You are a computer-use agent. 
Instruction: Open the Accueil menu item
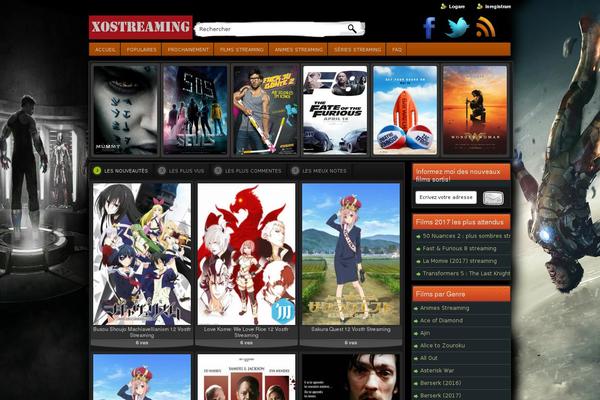[105, 50]
